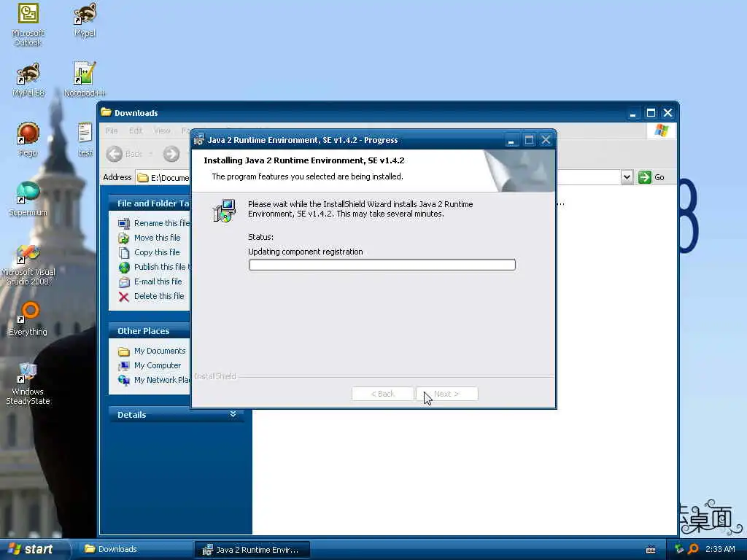Click Rename this file icon

point(124,223)
